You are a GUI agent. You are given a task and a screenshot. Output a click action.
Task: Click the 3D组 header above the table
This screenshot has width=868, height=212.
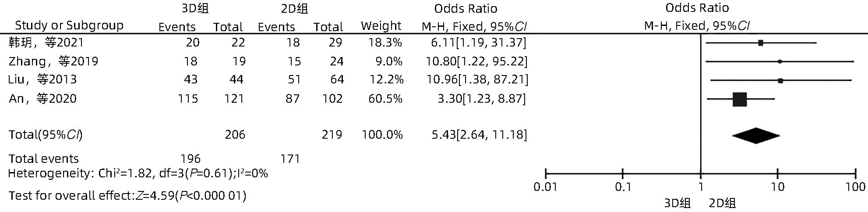pyautogui.click(x=195, y=8)
